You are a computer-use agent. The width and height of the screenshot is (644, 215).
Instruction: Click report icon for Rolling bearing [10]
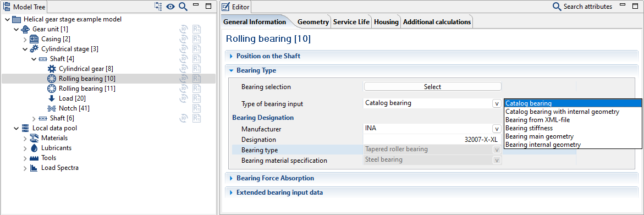tap(197, 79)
